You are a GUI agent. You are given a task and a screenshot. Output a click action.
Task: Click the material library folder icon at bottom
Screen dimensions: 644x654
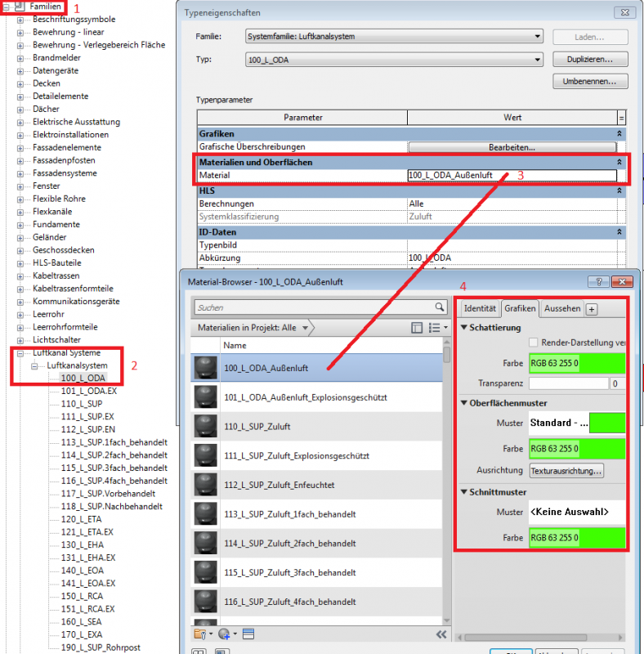click(199, 634)
